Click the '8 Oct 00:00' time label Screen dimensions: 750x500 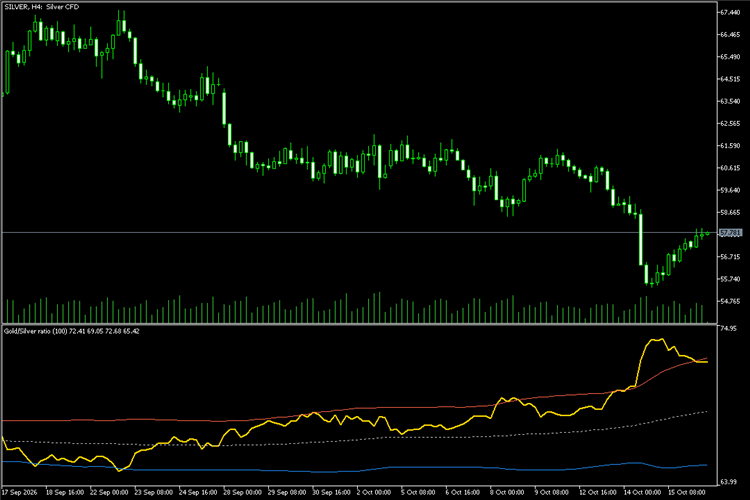click(x=507, y=492)
